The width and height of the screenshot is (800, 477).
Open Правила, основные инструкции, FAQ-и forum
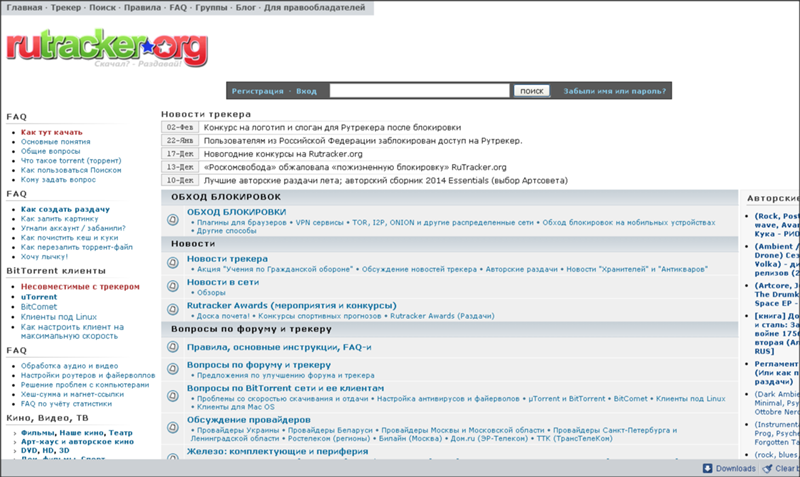click(x=279, y=347)
